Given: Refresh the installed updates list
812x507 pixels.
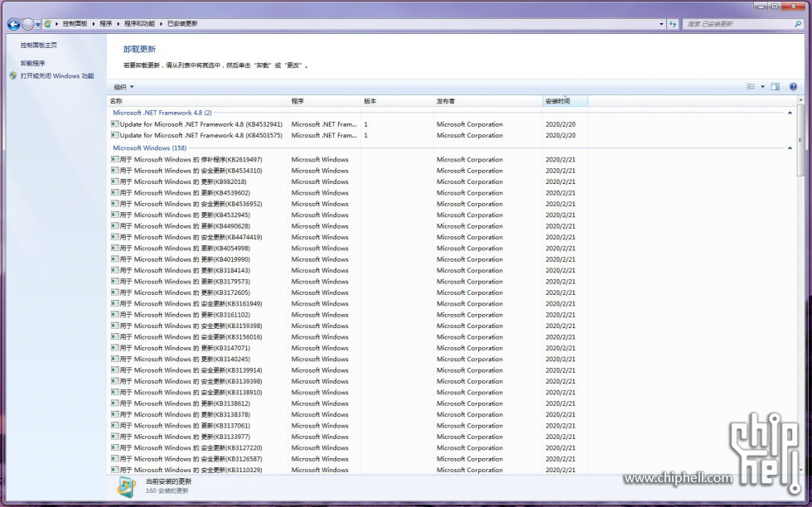Looking at the screenshot, I should point(673,24).
